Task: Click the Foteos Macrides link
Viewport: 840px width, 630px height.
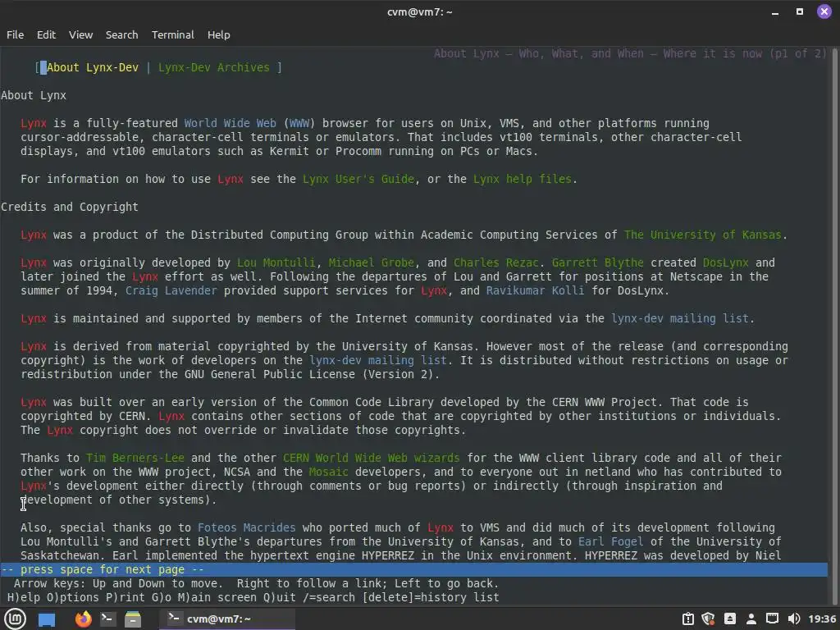Action: click(x=246, y=527)
